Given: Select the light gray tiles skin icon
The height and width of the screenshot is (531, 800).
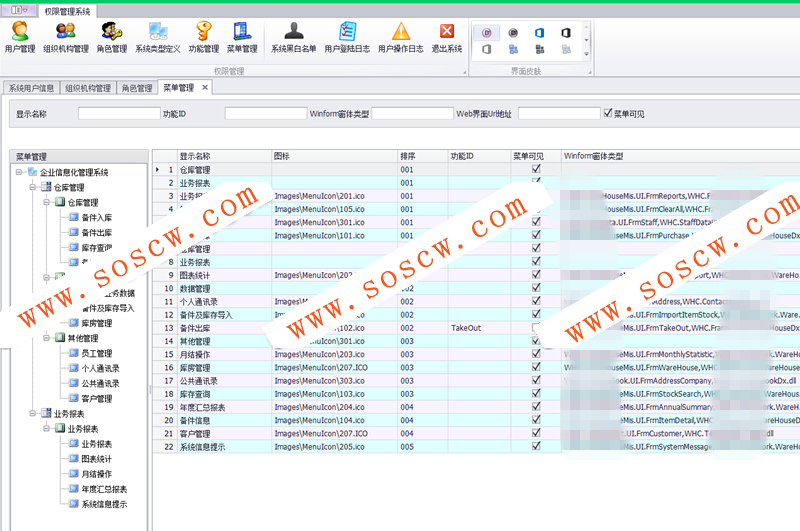Looking at the screenshot, I should 566,49.
